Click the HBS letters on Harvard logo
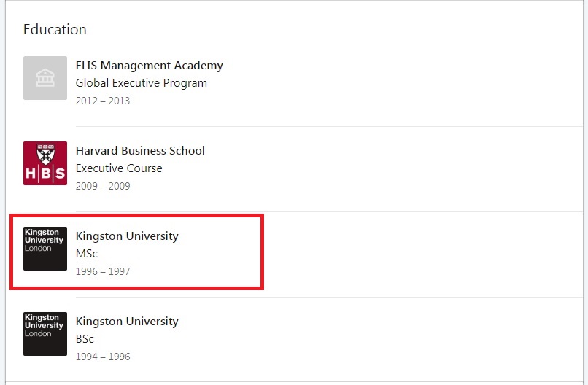Image resolution: width=588 pixels, height=385 pixels. coord(45,174)
